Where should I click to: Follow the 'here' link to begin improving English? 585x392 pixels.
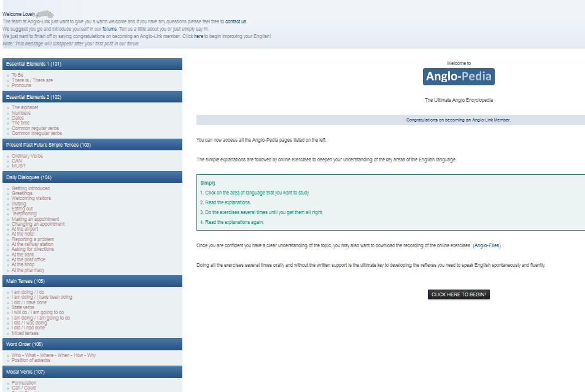pyautogui.click(x=198, y=37)
